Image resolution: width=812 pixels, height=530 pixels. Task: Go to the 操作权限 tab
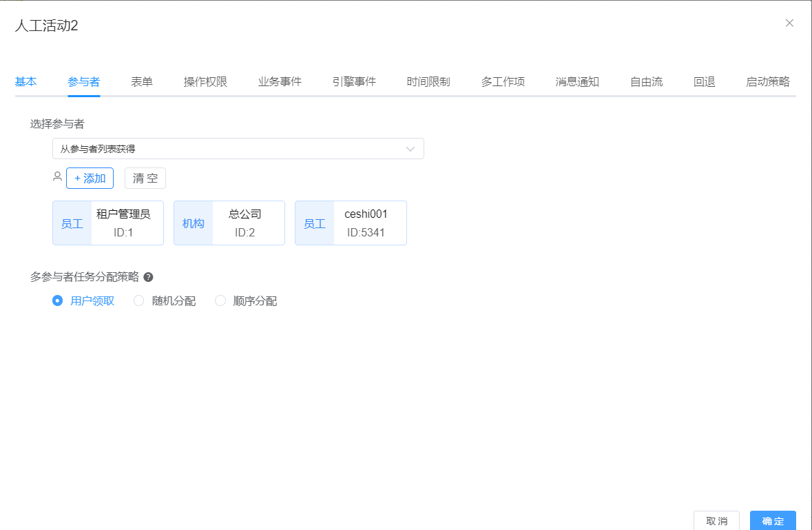(205, 82)
